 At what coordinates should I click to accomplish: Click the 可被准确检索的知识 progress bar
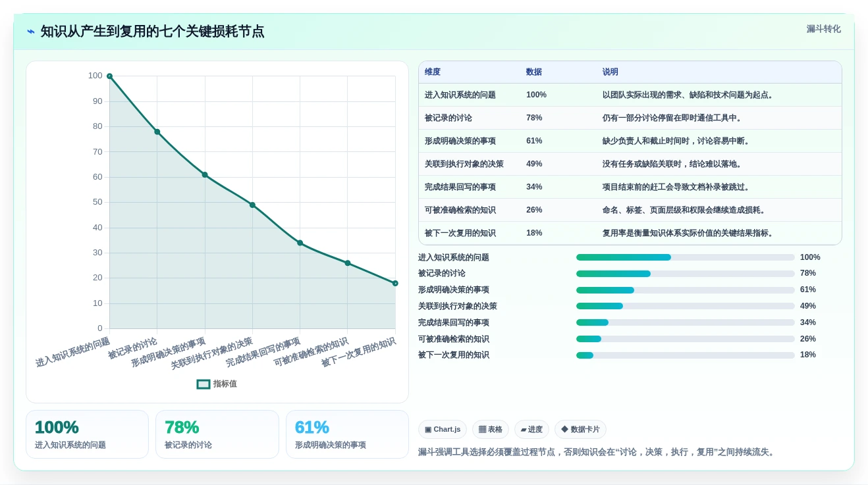pos(686,339)
